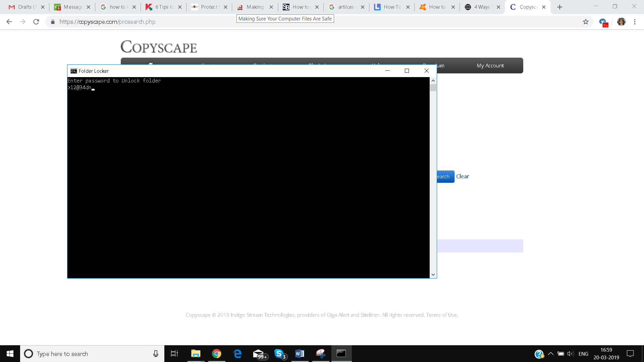Close the '4 Ways' browser tab
Screen dimensions: 644x362
(x=498, y=7)
